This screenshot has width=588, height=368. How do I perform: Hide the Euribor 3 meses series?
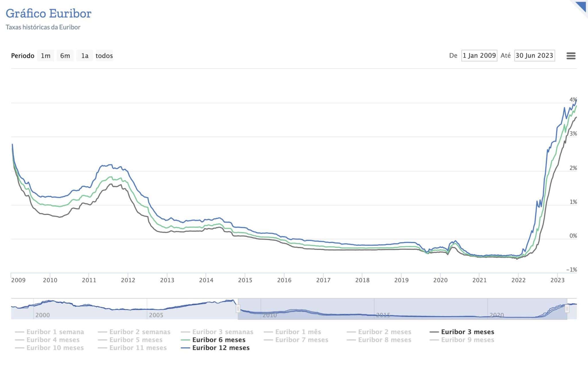467,332
